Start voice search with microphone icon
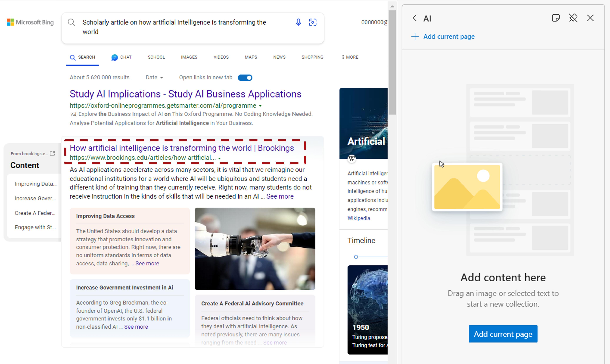The height and width of the screenshot is (364, 610). pos(298,22)
